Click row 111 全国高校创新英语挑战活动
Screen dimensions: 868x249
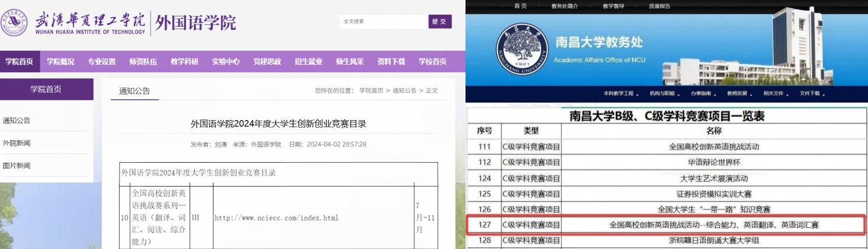(713, 146)
